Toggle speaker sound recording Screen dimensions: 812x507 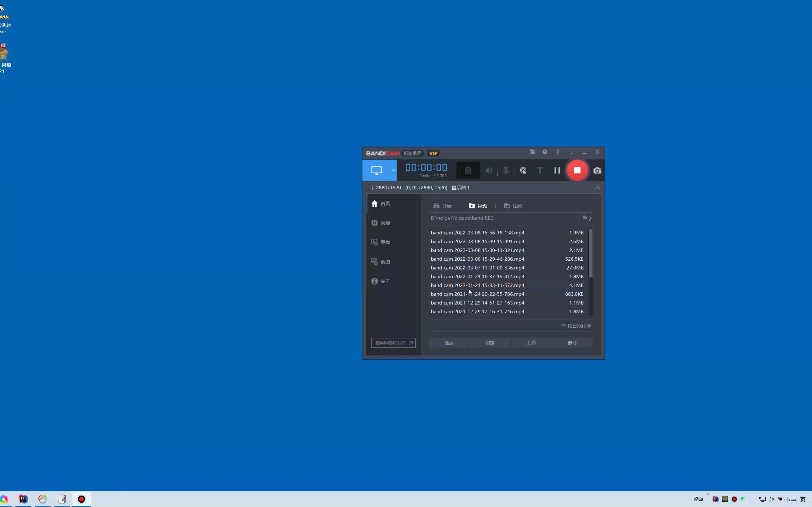[489, 170]
